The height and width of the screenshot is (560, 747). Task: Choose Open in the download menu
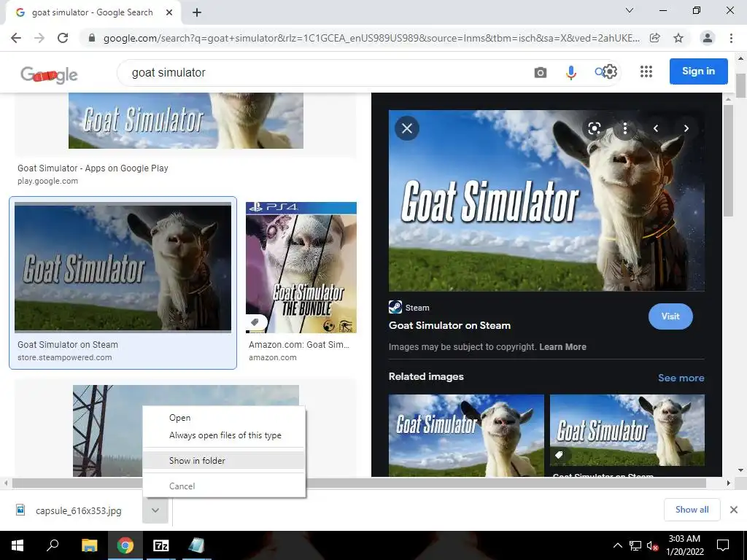point(224,418)
